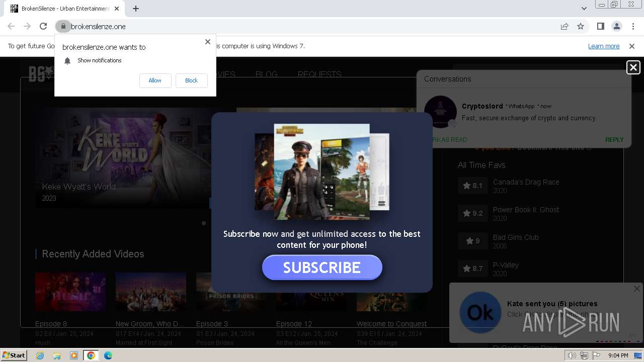Click the New Groom, Who D... title
The width and height of the screenshot is (644, 362).
(x=150, y=324)
